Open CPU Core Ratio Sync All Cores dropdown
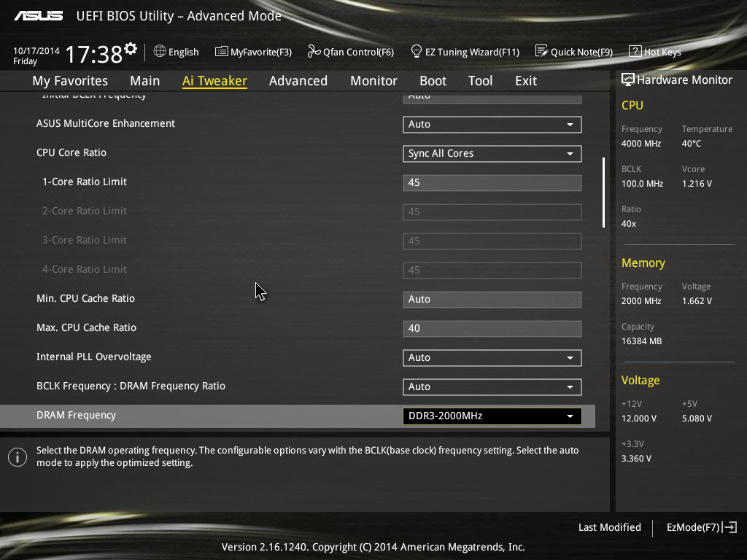The height and width of the screenshot is (560, 747). [492, 153]
